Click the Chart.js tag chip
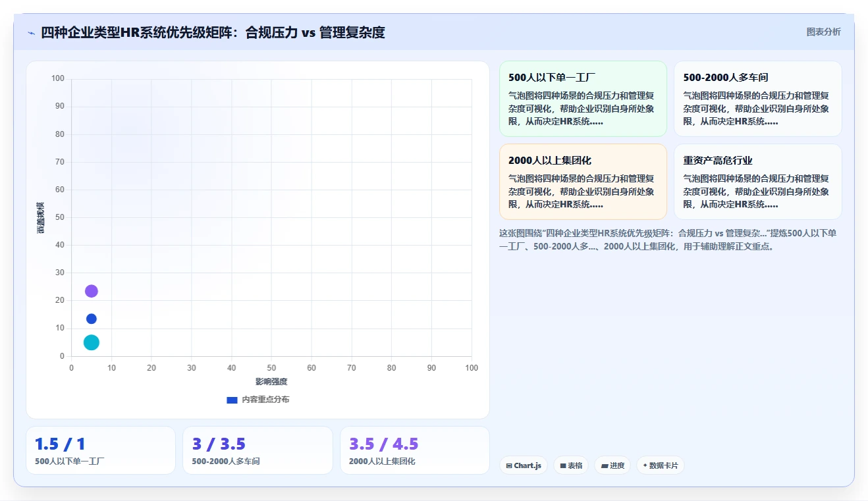 pyautogui.click(x=524, y=465)
